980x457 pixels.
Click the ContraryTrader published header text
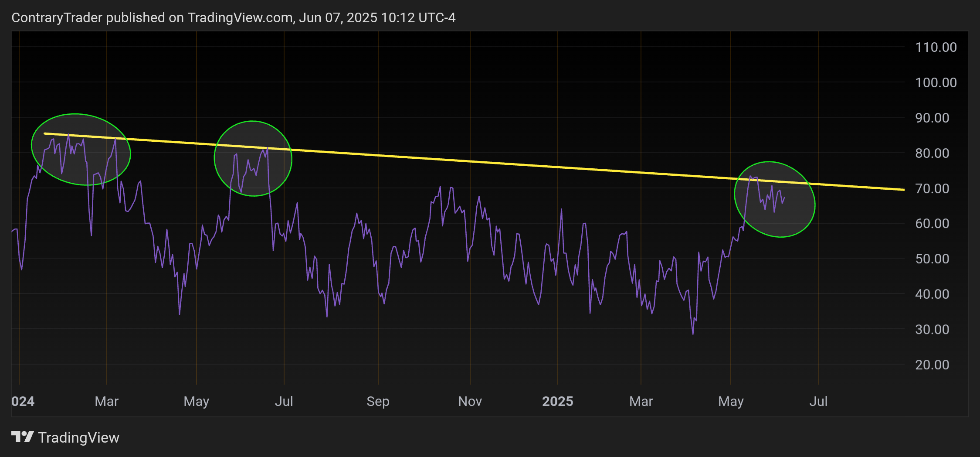233,17
